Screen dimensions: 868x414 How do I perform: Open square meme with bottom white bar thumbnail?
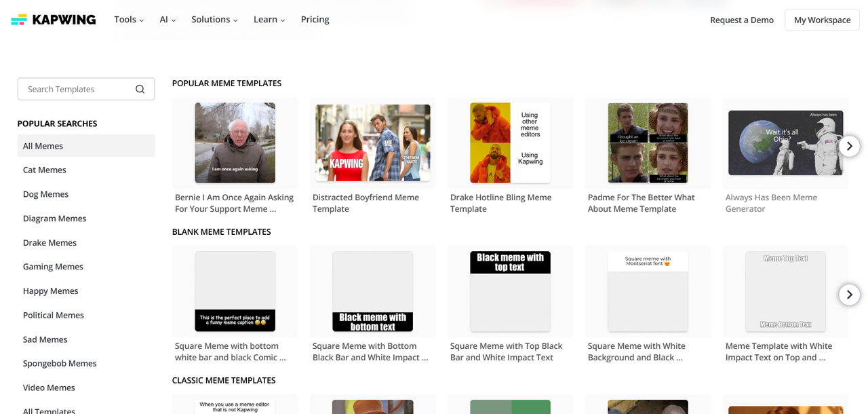click(x=235, y=292)
